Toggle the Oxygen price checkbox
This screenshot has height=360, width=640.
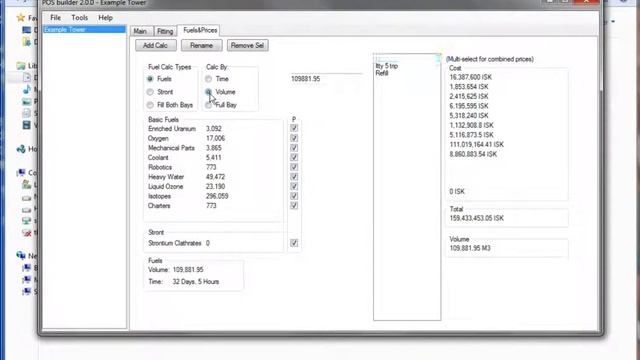point(294,138)
